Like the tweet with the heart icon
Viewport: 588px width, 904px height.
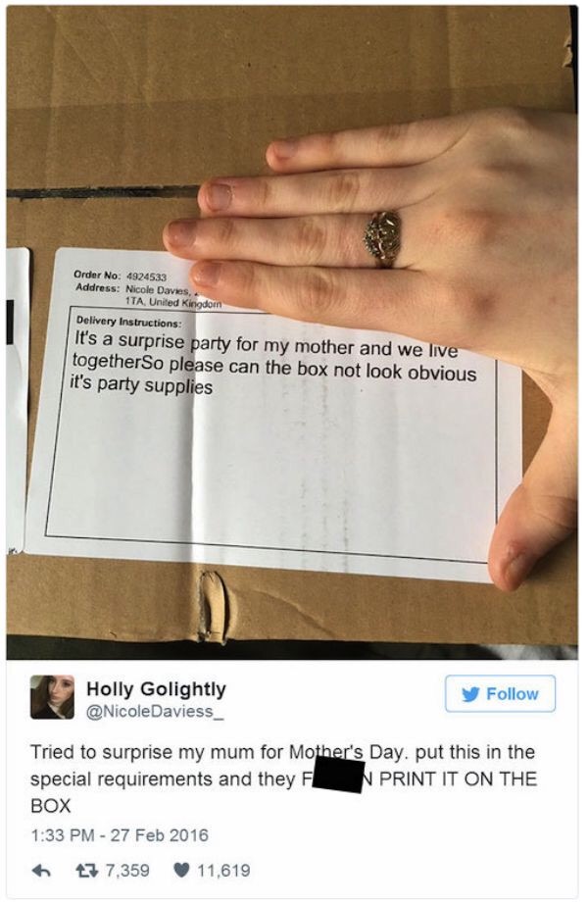click(181, 870)
